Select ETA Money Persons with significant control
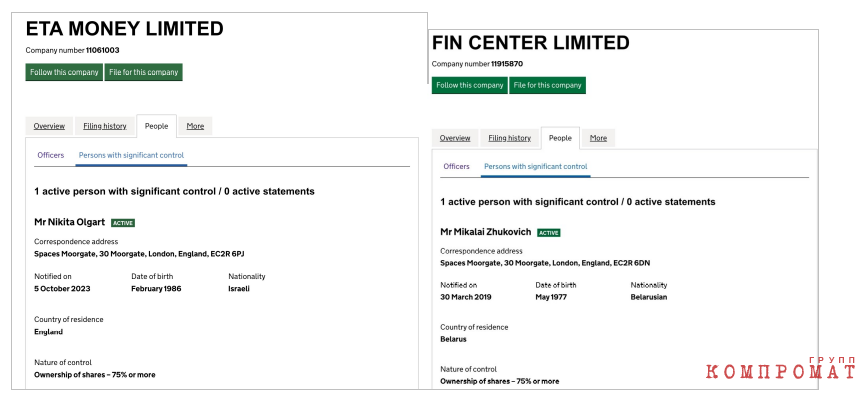The width and height of the screenshot is (866, 399). [x=131, y=155]
